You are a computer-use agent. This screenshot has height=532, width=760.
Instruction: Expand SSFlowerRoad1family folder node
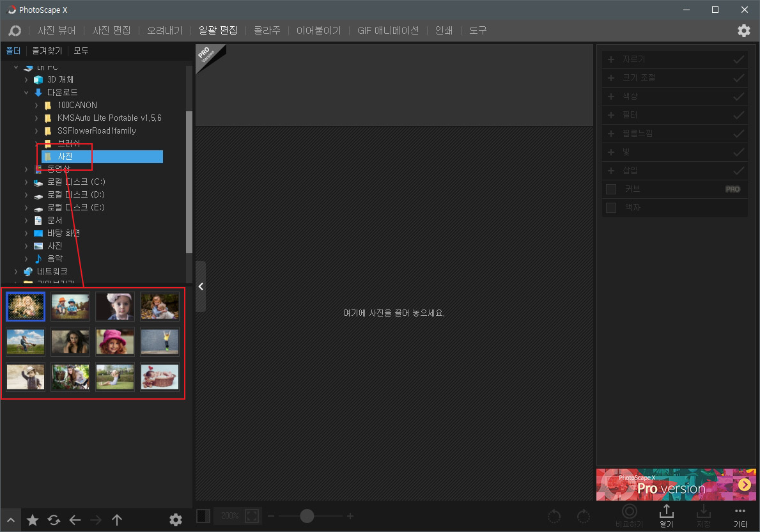coord(36,130)
